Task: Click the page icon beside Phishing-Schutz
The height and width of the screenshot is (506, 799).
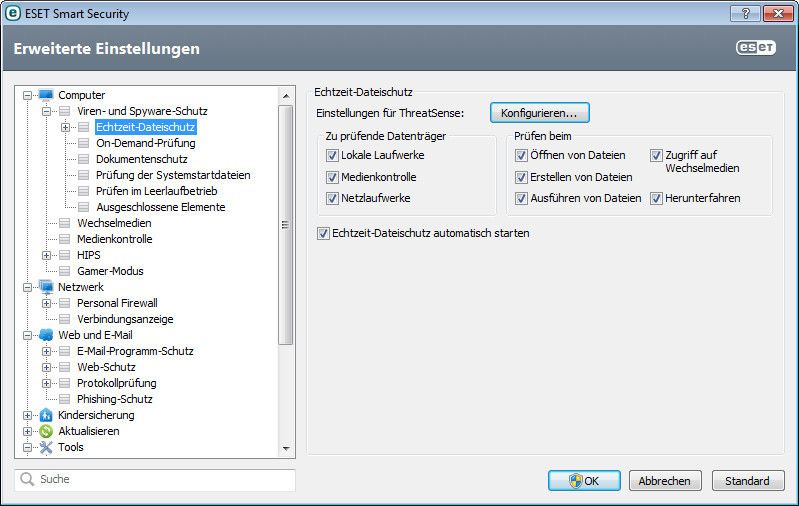Action: (x=64, y=399)
